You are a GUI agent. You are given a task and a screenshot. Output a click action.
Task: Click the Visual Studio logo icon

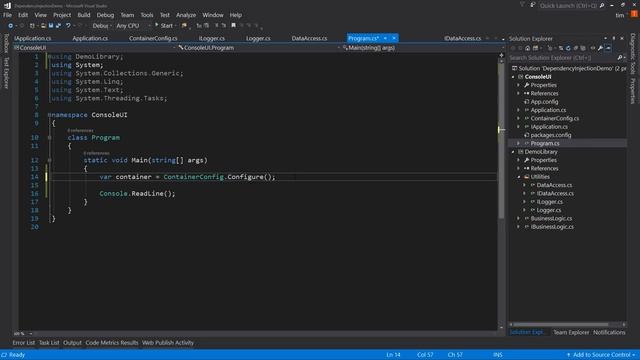click(7, 5)
